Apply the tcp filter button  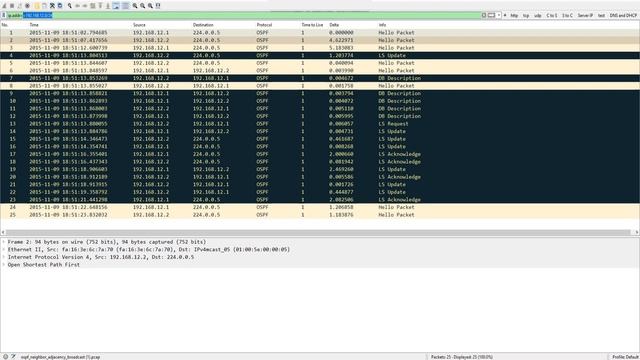click(x=526, y=16)
